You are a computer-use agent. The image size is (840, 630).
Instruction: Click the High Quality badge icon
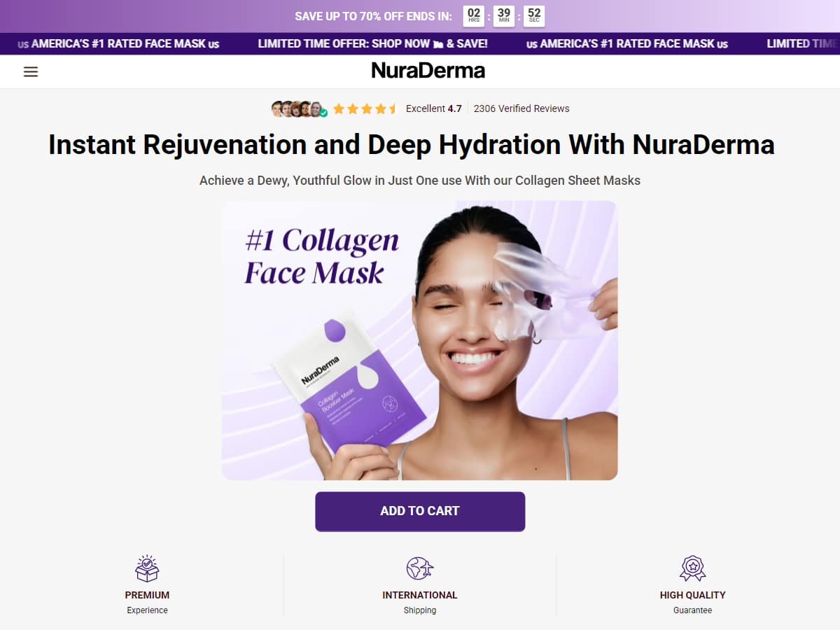pyautogui.click(x=693, y=568)
